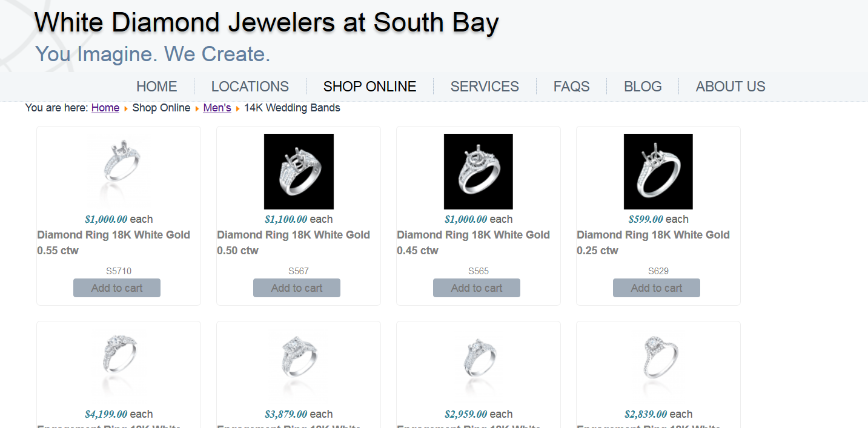View the 0.45 ctw ring photo
Image resolution: width=868 pixels, height=428 pixels.
tap(479, 171)
